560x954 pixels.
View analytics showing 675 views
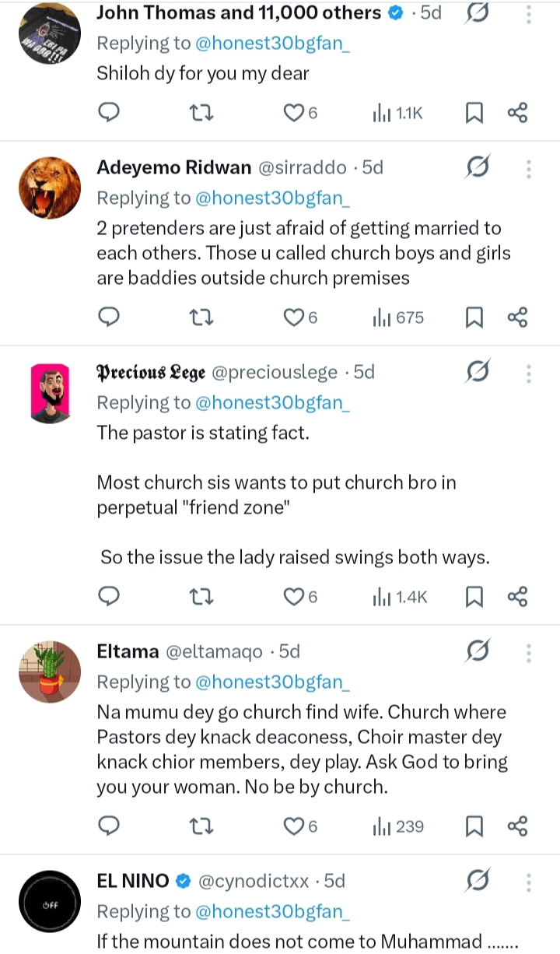(398, 317)
